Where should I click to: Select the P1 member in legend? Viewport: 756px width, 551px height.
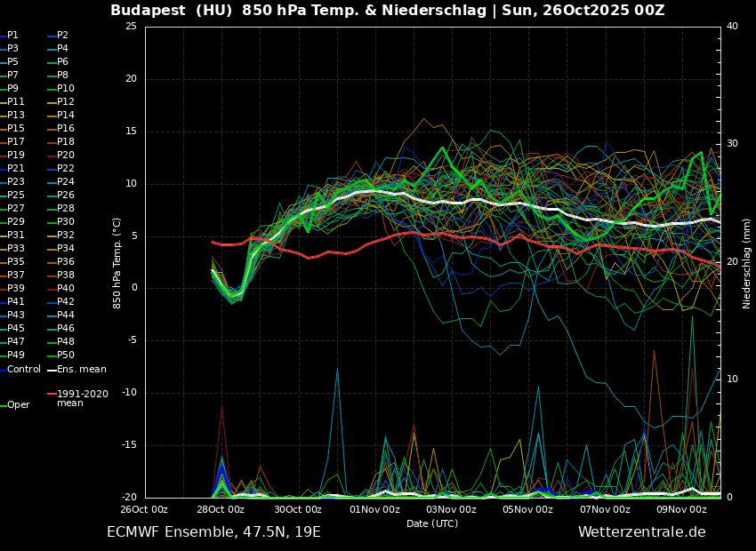pyautogui.click(x=12, y=36)
